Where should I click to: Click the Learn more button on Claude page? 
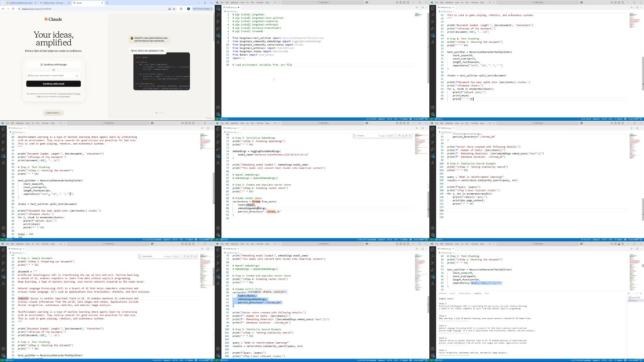53,113
